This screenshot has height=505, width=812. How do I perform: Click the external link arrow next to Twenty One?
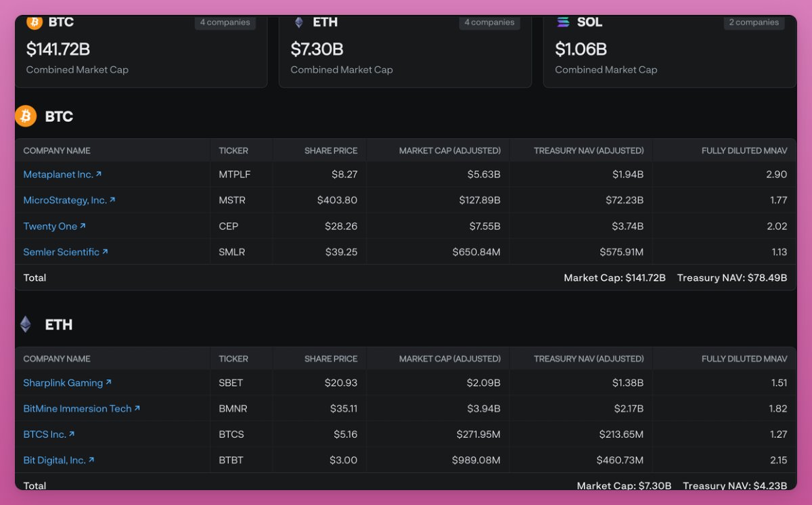[x=83, y=225]
